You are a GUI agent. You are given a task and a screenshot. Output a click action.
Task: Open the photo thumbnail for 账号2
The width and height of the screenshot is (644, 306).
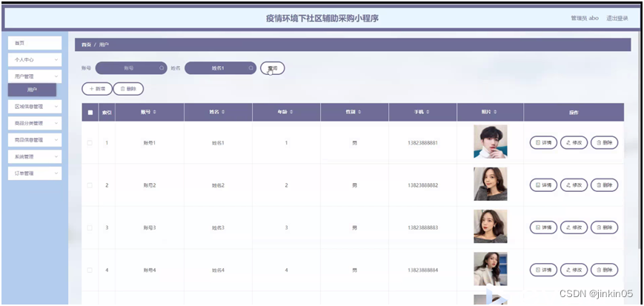pyautogui.click(x=491, y=184)
